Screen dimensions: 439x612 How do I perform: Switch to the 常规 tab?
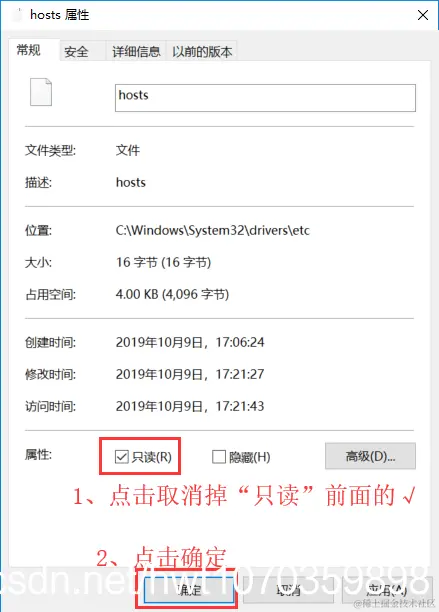click(x=28, y=50)
